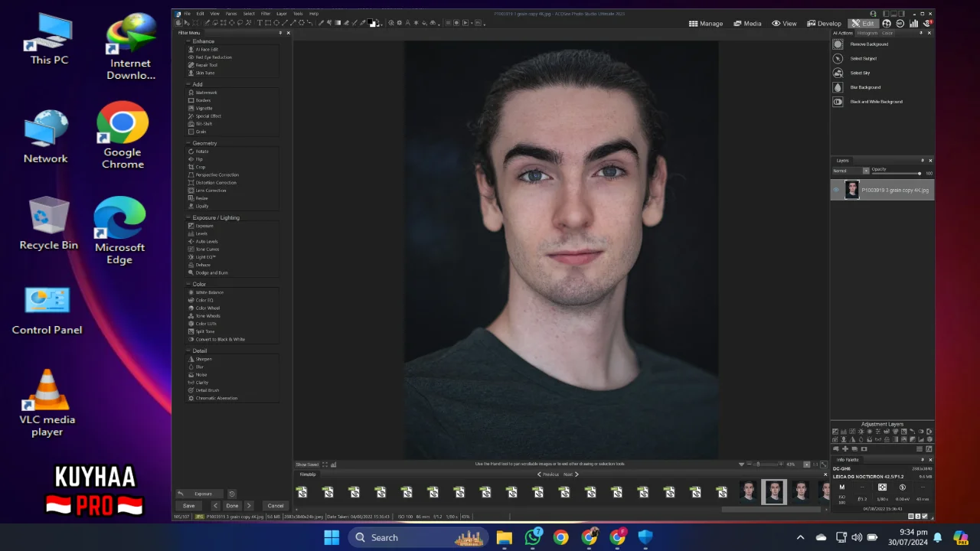The width and height of the screenshot is (980, 551).
Task: Pin the Layers panel
Action: [x=923, y=161]
